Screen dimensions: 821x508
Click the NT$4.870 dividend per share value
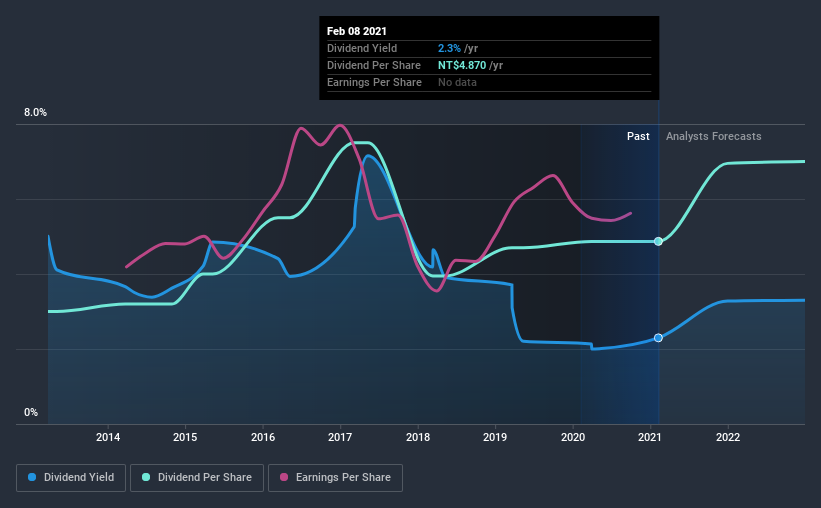coord(462,65)
